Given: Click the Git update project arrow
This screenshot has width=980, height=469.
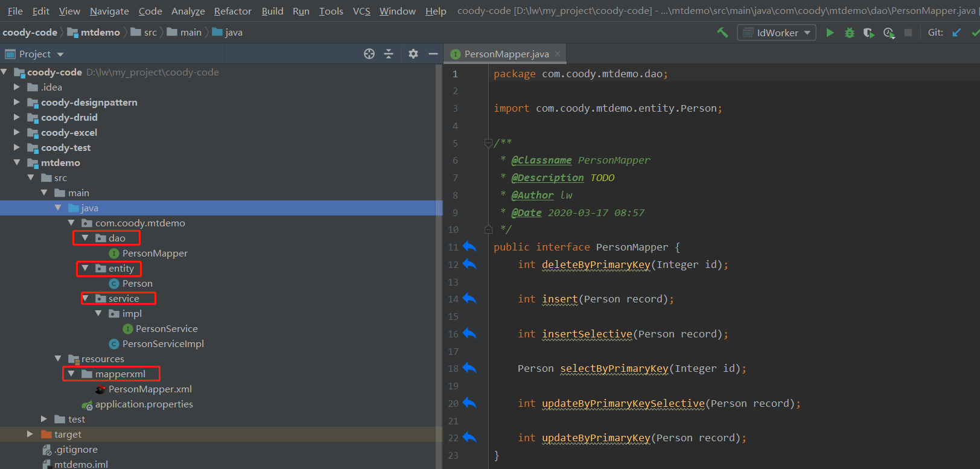Looking at the screenshot, I should (x=956, y=33).
